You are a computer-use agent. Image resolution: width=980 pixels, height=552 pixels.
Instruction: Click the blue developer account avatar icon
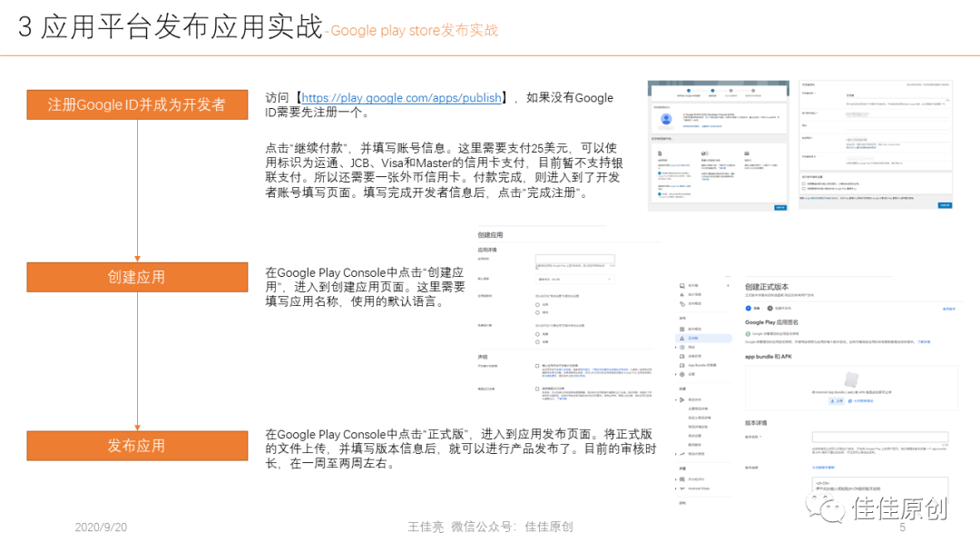click(x=666, y=119)
